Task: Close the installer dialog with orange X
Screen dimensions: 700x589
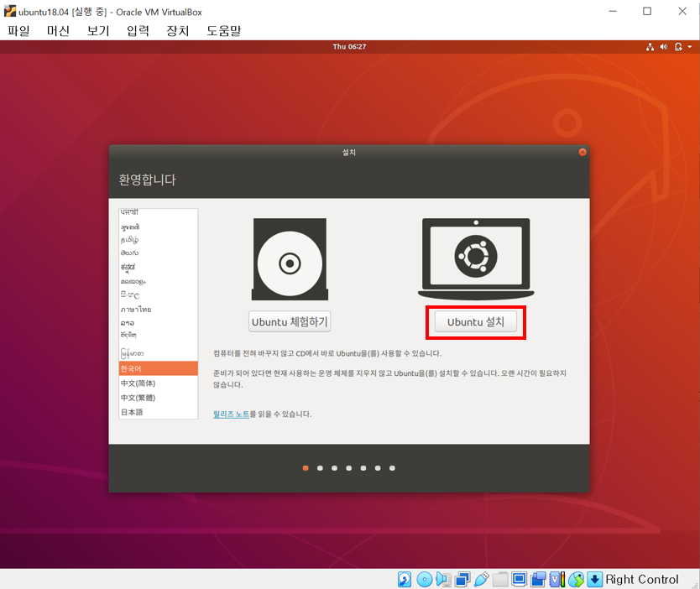Action: click(582, 152)
